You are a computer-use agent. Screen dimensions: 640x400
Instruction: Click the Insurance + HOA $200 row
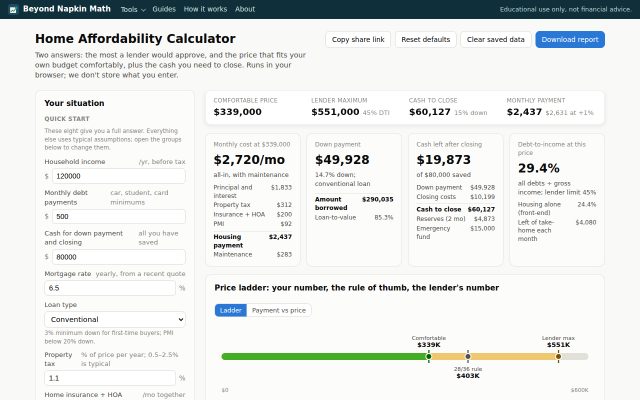click(253, 214)
